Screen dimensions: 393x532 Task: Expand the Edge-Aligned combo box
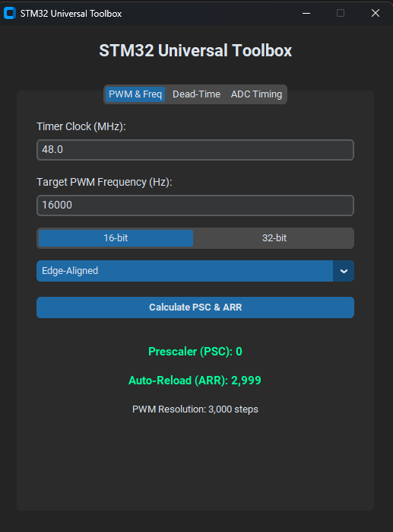coord(195,271)
